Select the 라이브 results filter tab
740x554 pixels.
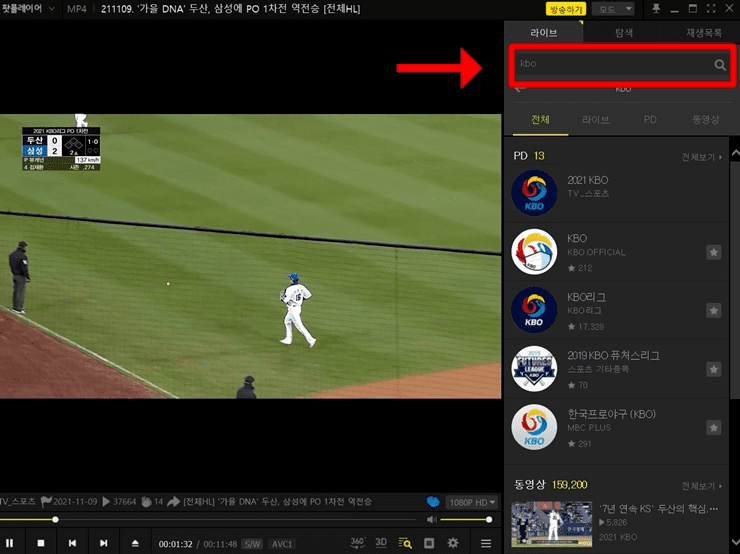[596, 120]
